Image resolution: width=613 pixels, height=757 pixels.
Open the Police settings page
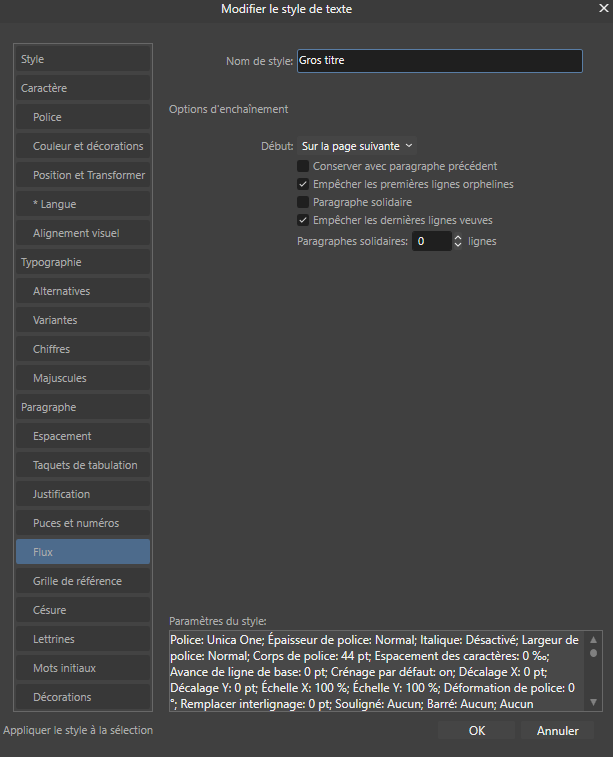coord(83,117)
